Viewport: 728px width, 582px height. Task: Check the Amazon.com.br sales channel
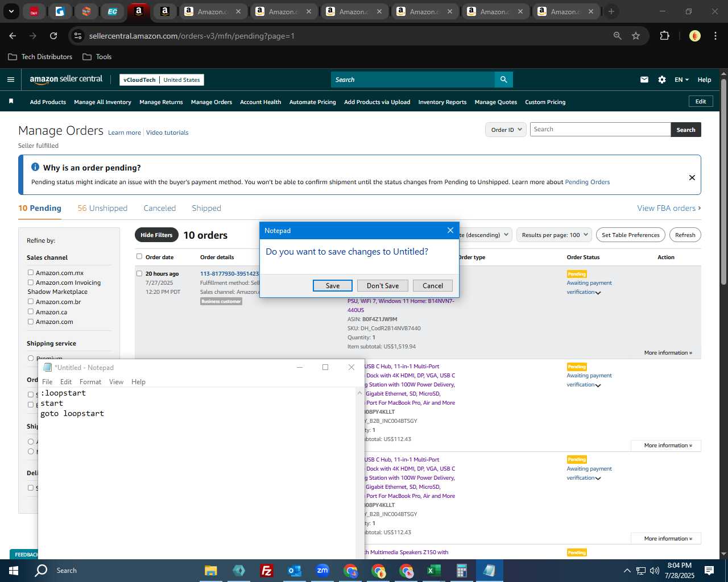point(31,301)
